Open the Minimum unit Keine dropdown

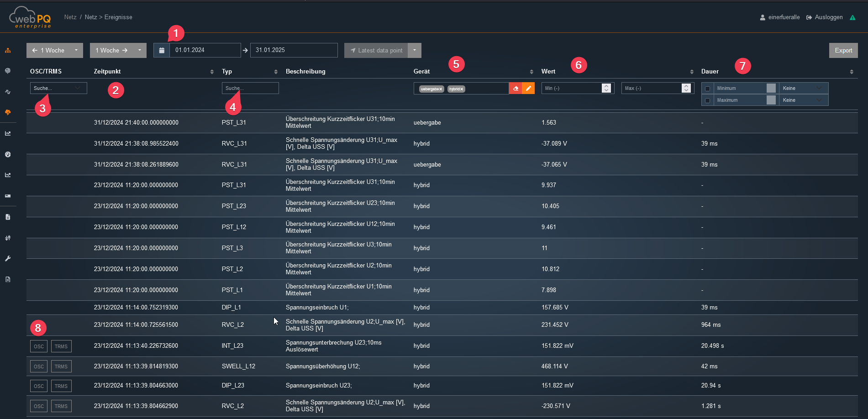click(x=803, y=88)
